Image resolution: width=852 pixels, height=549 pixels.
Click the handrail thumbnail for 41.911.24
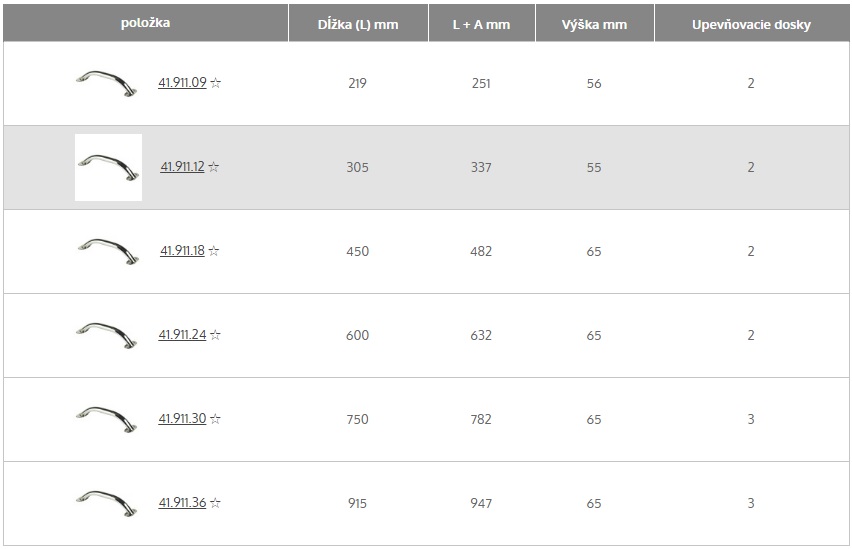106,335
